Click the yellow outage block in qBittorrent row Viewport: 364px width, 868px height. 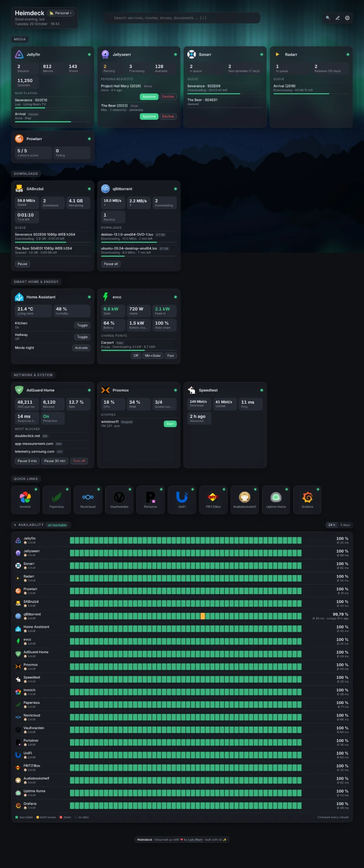(202, 616)
